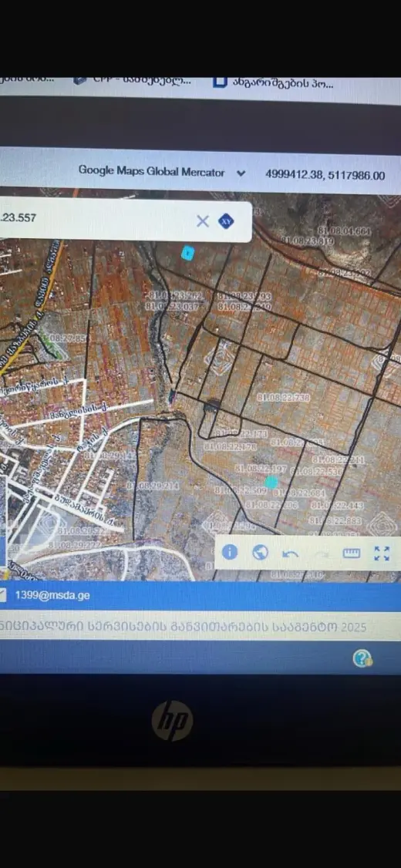The height and width of the screenshot is (868, 401).
Task: Open the help question-mark icon
Action: tap(362, 658)
